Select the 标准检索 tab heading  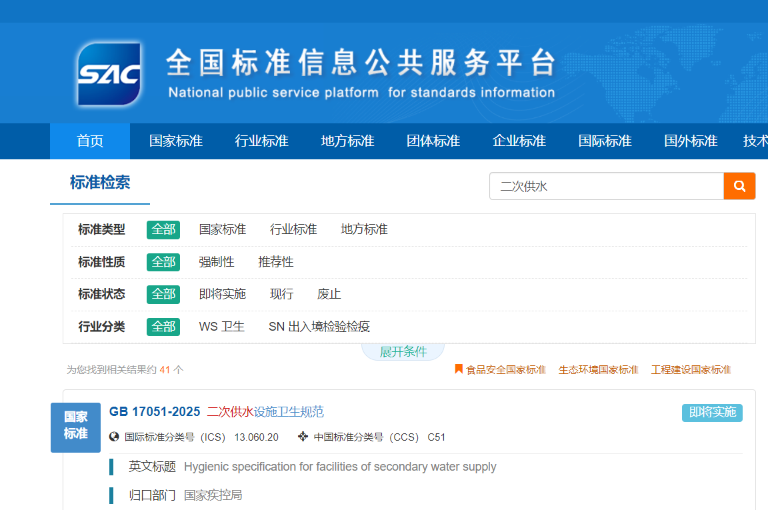[100, 183]
